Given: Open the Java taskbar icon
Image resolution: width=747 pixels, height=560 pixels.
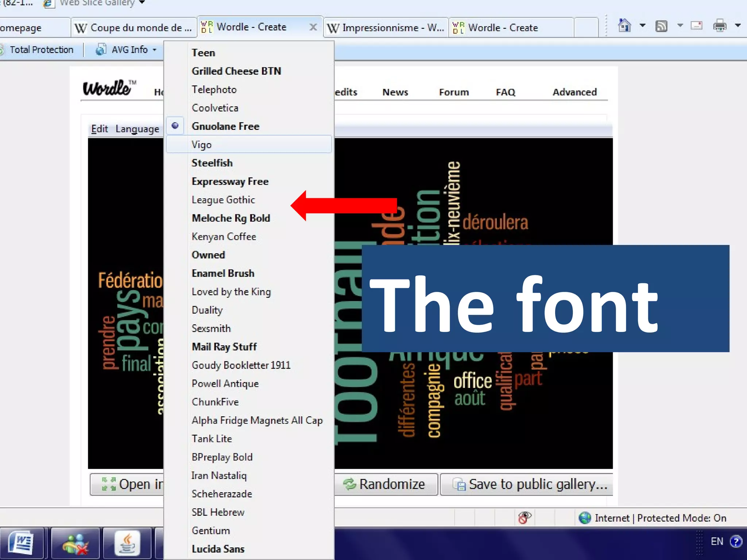Looking at the screenshot, I should (127, 543).
